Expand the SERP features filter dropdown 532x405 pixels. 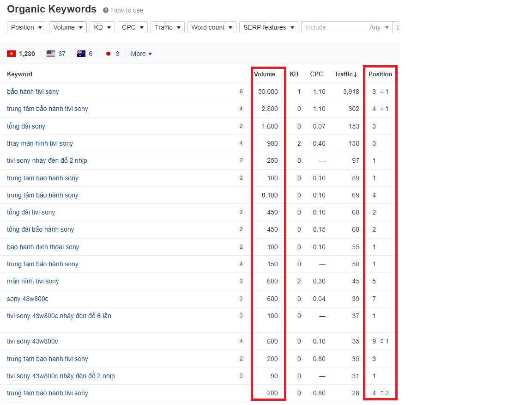[x=268, y=27]
